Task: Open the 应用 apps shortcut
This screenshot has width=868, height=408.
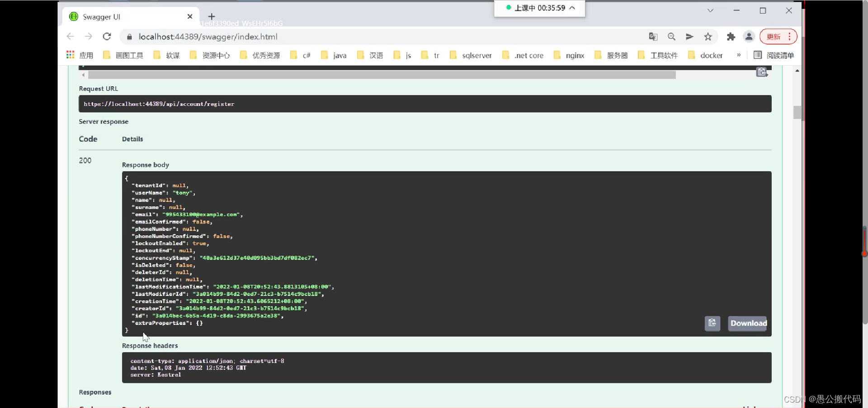Action: coord(80,55)
